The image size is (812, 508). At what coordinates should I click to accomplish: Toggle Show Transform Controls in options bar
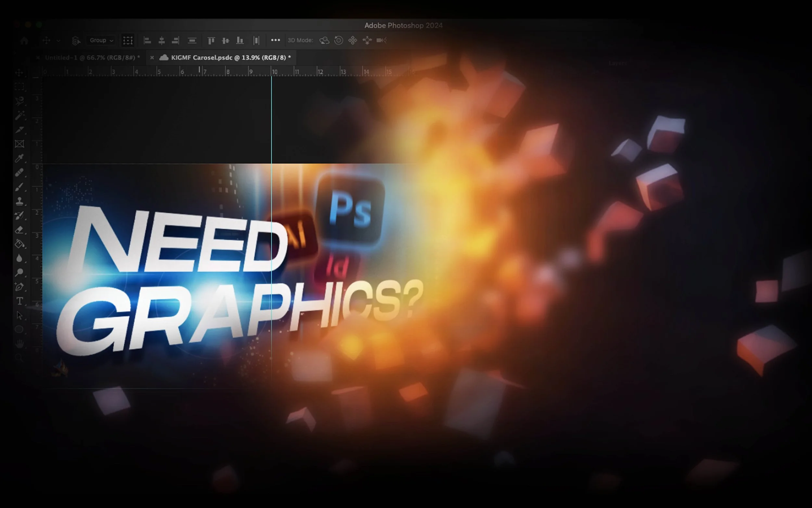pyautogui.click(x=128, y=40)
